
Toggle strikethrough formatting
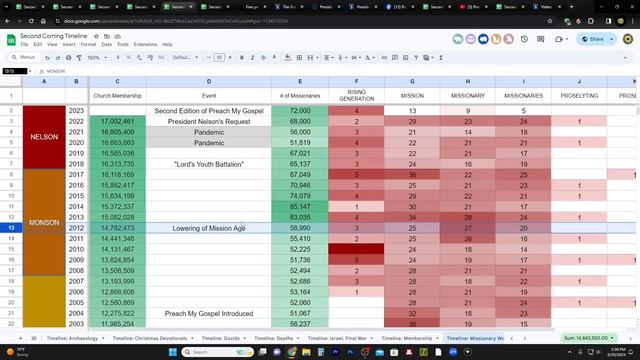(x=263, y=58)
